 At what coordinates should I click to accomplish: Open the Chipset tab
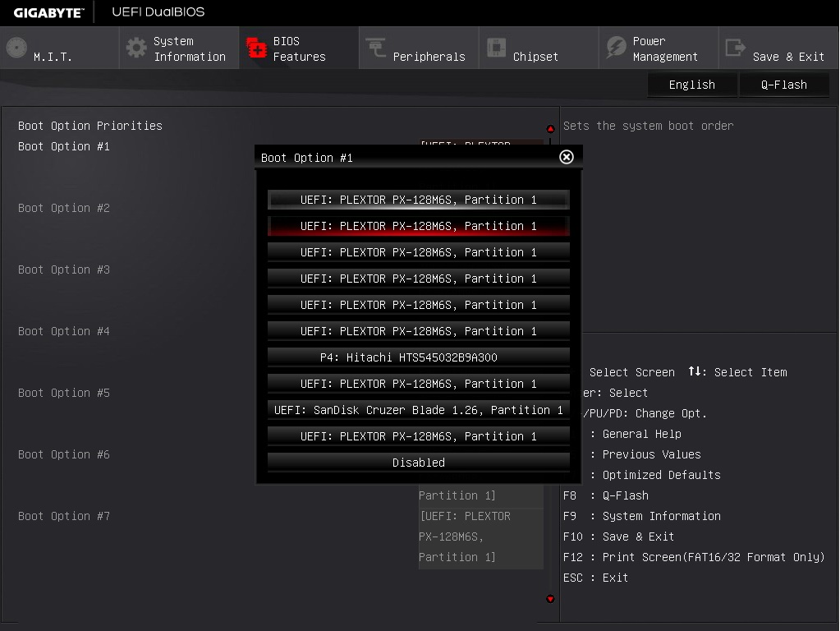coord(539,48)
